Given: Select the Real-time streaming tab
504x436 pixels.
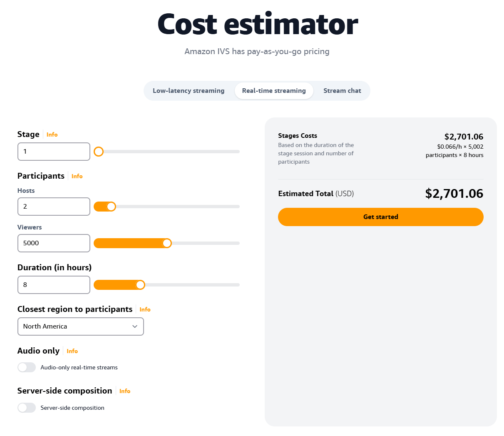Looking at the screenshot, I should point(274,91).
